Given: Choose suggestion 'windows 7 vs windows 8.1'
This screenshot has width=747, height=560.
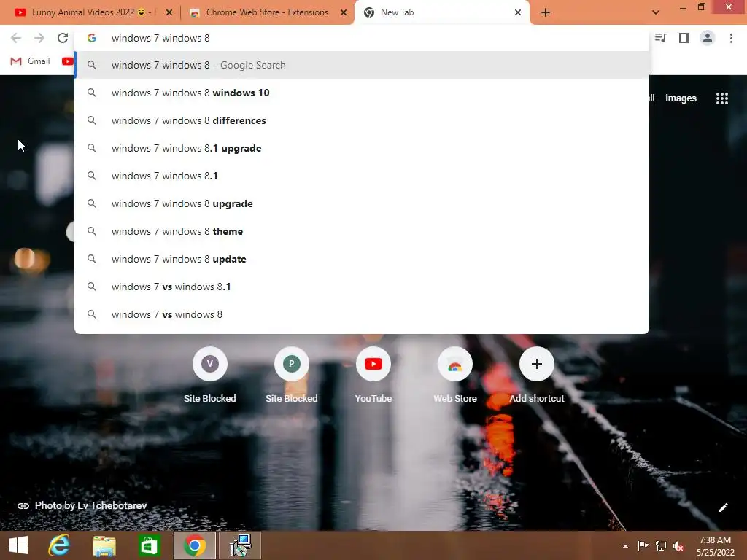Looking at the screenshot, I should click(362, 287).
